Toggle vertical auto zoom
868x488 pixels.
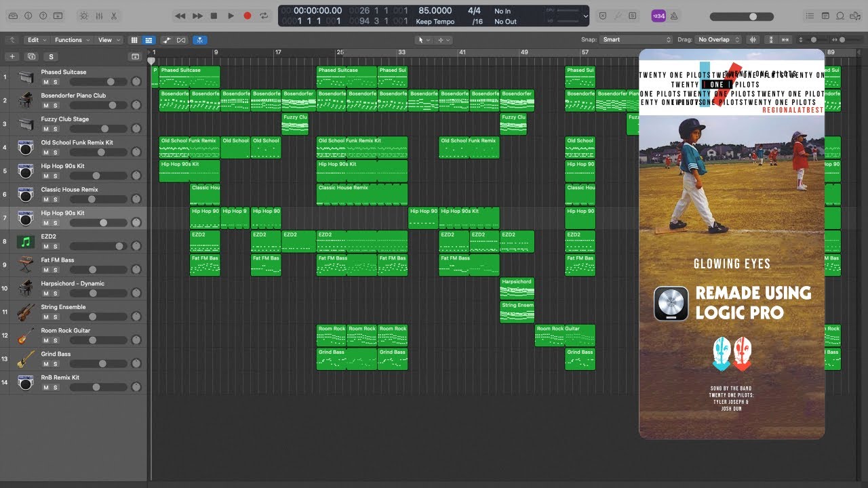pyautogui.click(x=772, y=40)
